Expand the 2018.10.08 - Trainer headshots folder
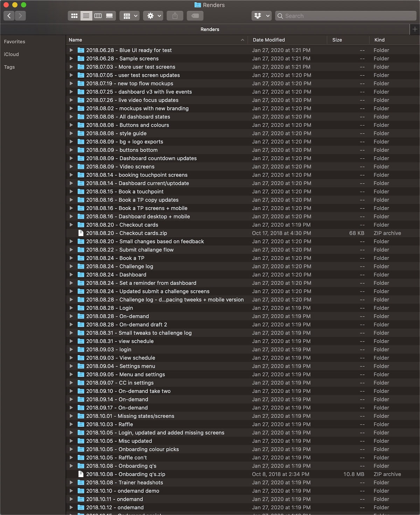Image resolution: width=420 pixels, height=515 pixels. coord(71,482)
